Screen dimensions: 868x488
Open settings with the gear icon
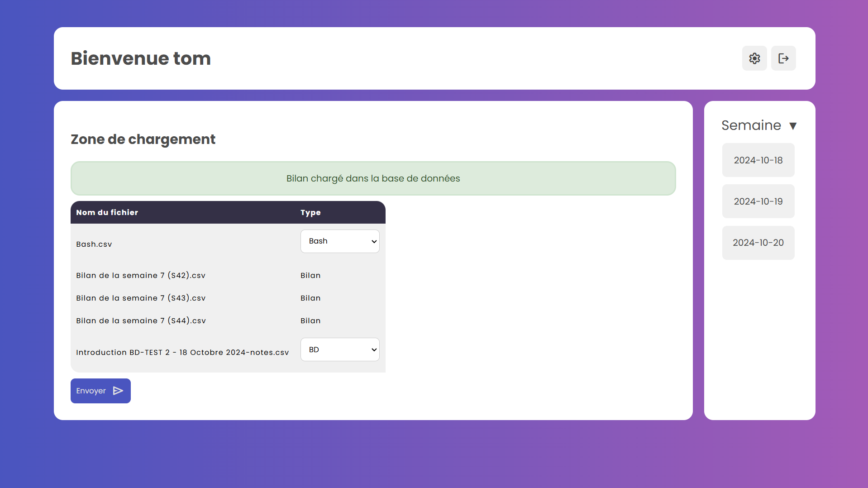click(754, 58)
